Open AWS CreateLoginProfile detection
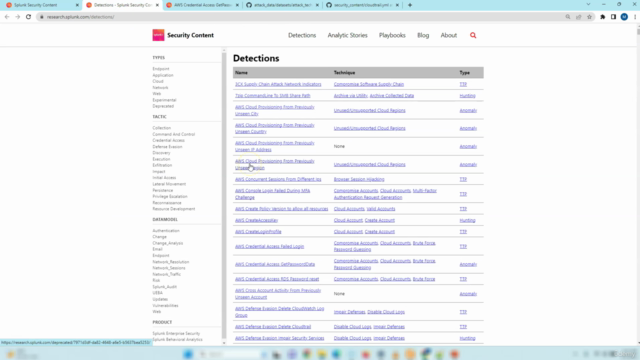 [258, 232]
